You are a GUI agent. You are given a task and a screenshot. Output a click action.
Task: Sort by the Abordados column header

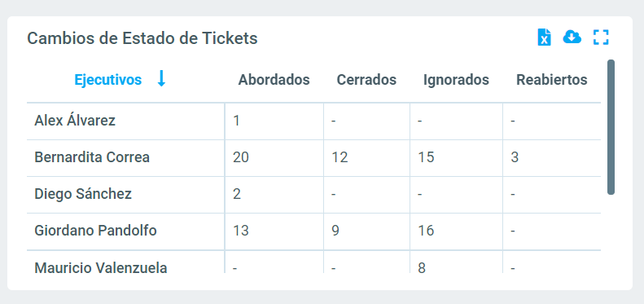coord(274,80)
